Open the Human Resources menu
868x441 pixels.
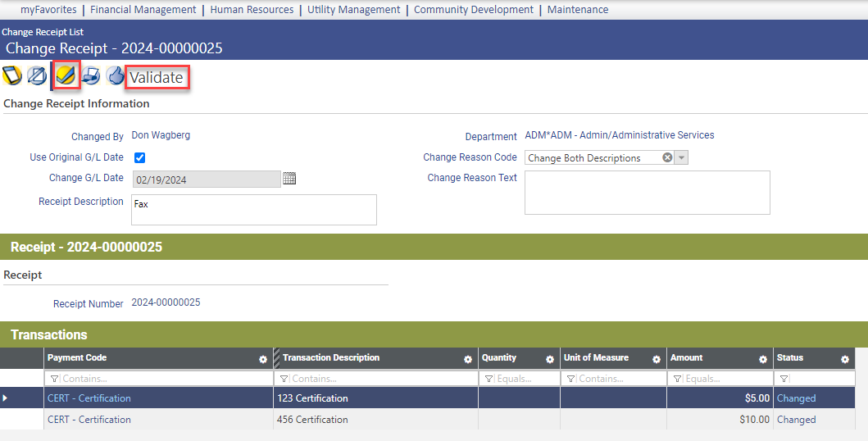point(252,9)
